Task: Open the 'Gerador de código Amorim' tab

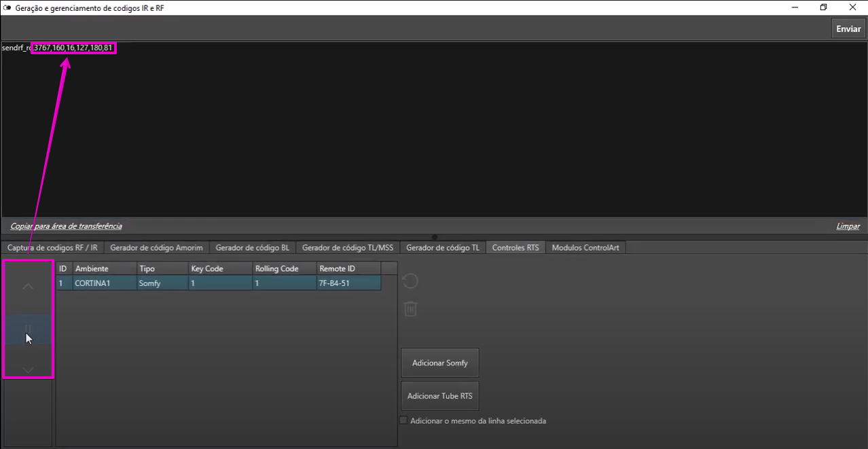Action: pyautogui.click(x=156, y=248)
